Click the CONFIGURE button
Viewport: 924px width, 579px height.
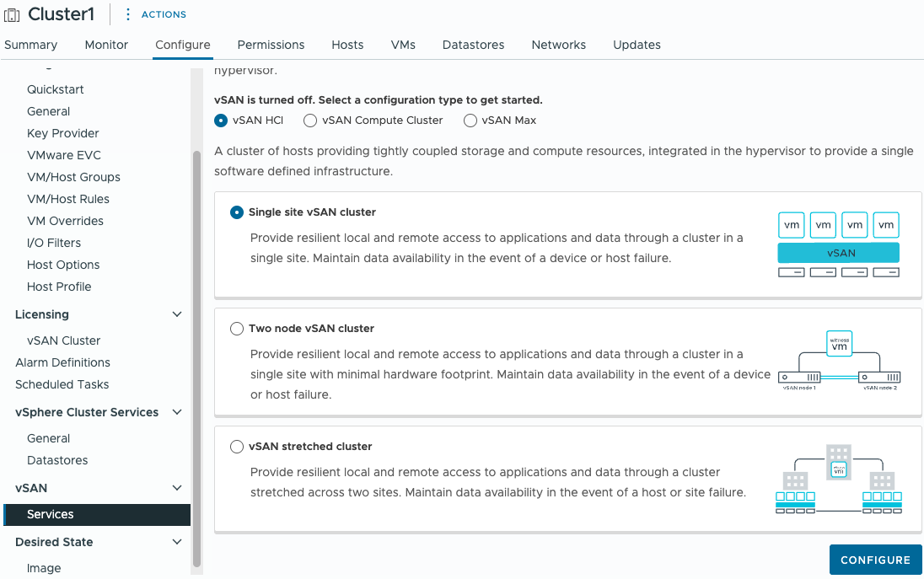(x=875, y=560)
